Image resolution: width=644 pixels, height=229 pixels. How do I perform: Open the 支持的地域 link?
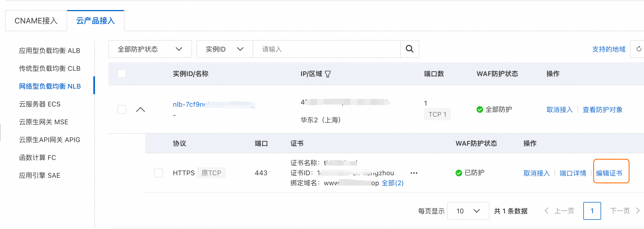pyautogui.click(x=609, y=49)
